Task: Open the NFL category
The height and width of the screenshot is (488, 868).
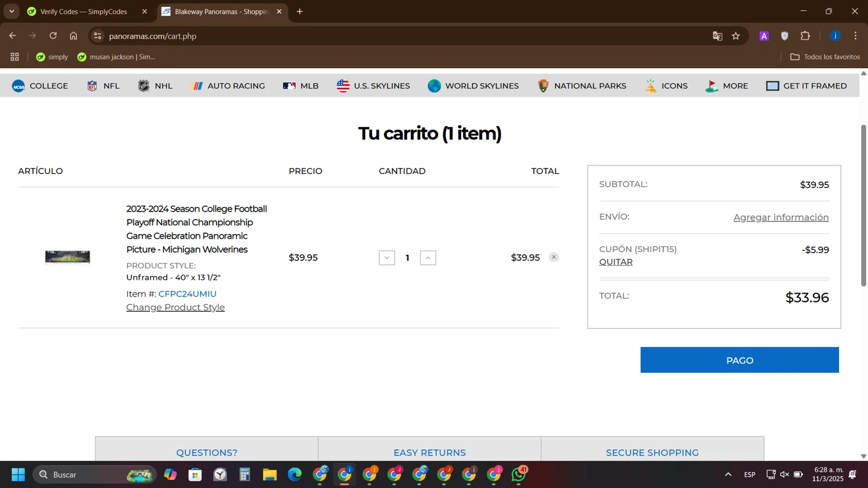Action: coord(103,86)
